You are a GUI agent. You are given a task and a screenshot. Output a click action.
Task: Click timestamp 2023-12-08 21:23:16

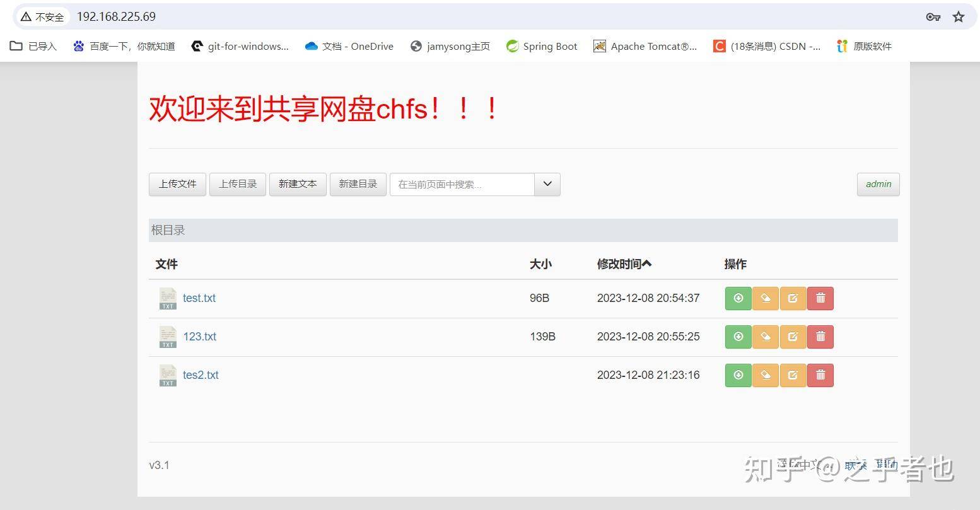[648, 375]
